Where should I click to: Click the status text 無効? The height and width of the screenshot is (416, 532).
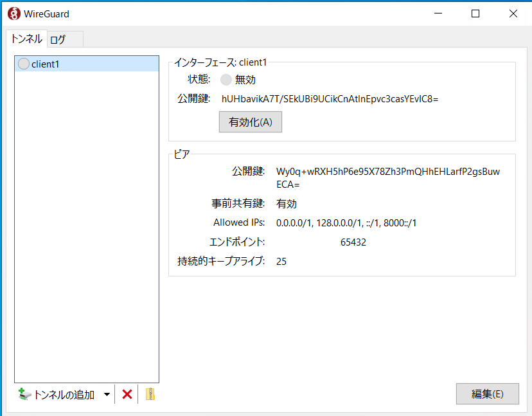click(245, 80)
